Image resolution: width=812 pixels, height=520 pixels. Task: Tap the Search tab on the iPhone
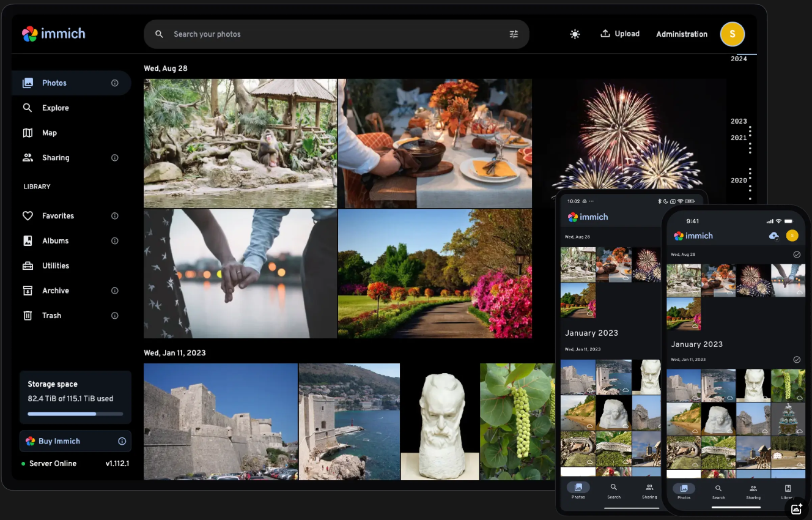pyautogui.click(x=718, y=491)
